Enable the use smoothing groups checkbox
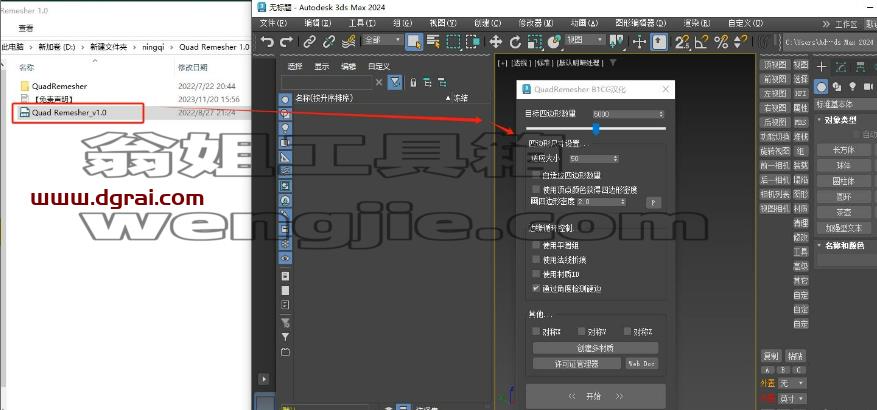This screenshot has width=877, height=410. click(536, 245)
